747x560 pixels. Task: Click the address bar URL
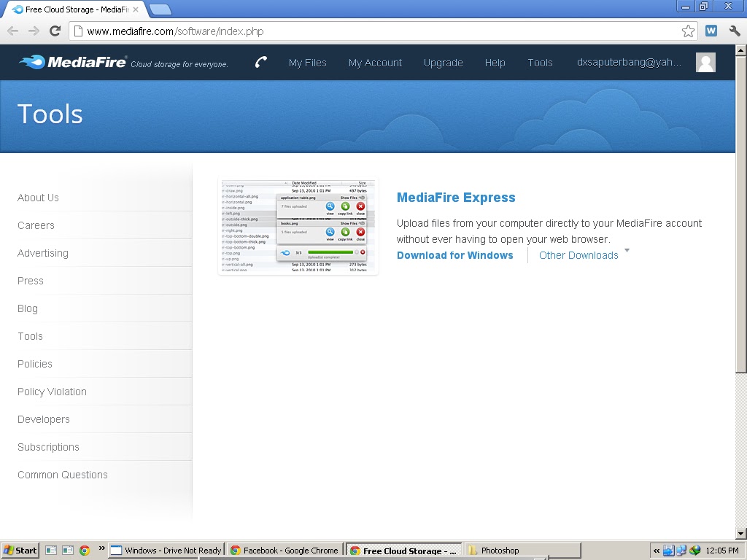175,31
